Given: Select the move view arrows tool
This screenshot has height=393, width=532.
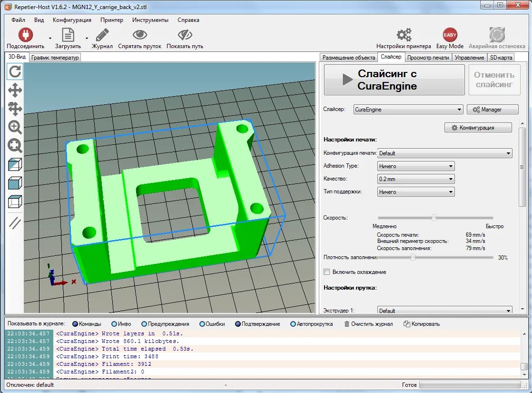Looking at the screenshot, I should point(15,91).
